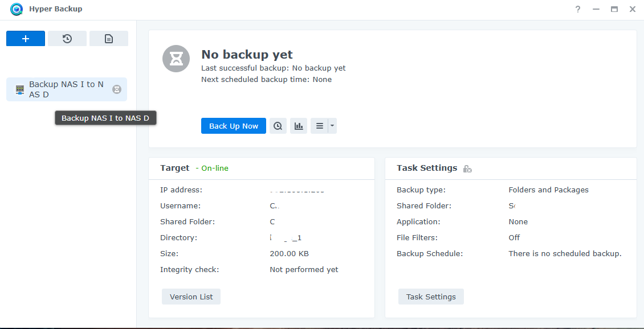This screenshot has width=644, height=329.
Task: Click the network server icon of the task
Action: (x=20, y=89)
